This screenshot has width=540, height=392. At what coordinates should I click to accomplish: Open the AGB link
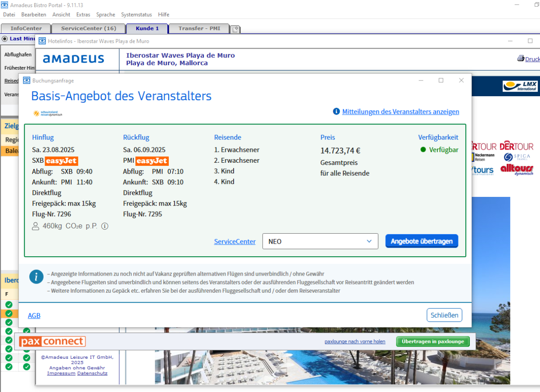pyautogui.click(x=34, y=316)
